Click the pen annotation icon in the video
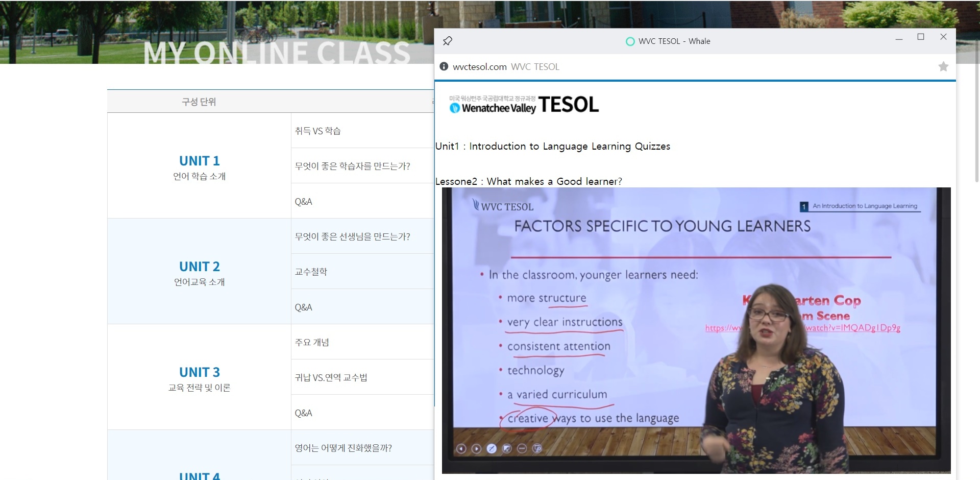Image resolution: width=980 pixels, height=480 pixels. pos(492,448)
